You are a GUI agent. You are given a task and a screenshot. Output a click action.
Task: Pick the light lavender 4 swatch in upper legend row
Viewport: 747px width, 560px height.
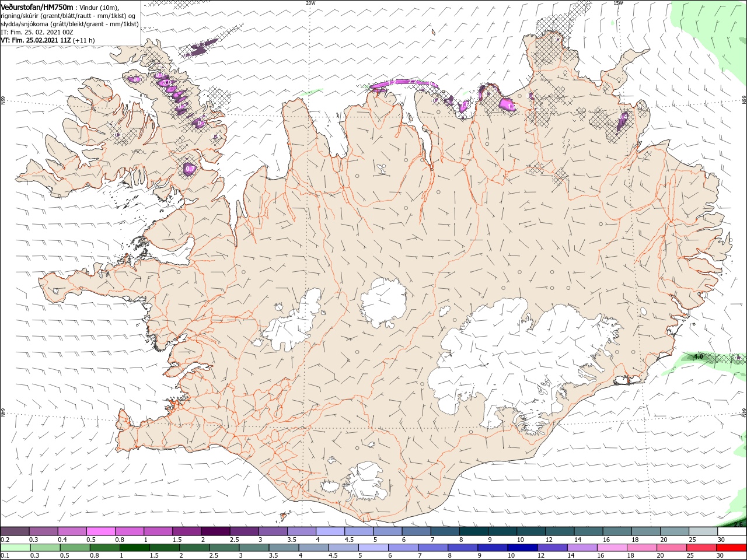pos(330,531)
